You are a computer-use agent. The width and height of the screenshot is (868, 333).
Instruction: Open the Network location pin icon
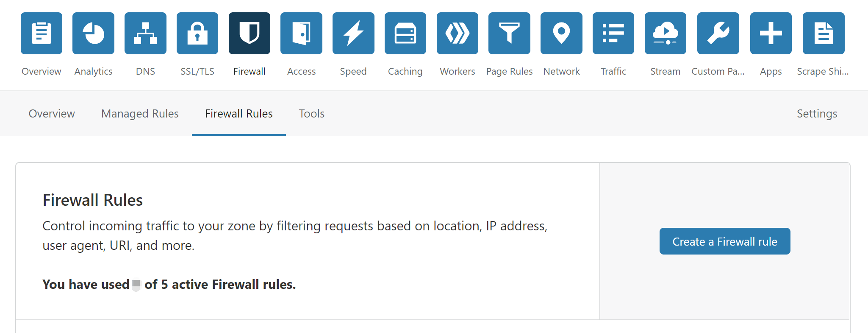561,34
